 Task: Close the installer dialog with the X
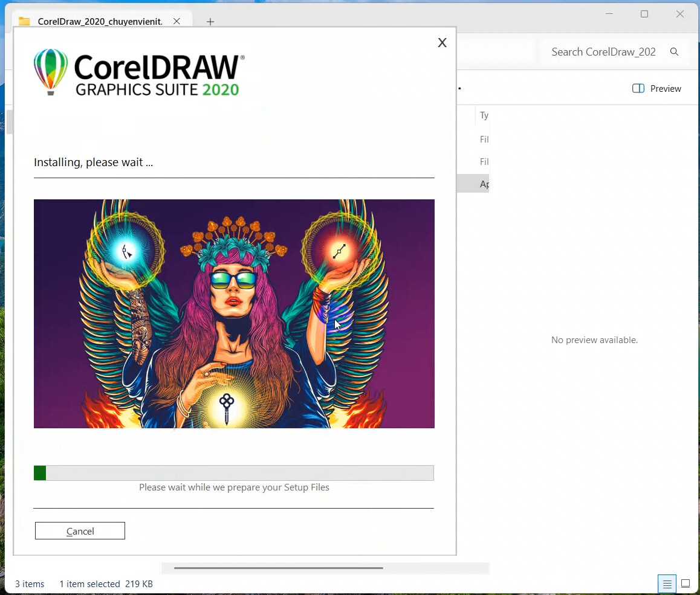[x=442, y=42]
